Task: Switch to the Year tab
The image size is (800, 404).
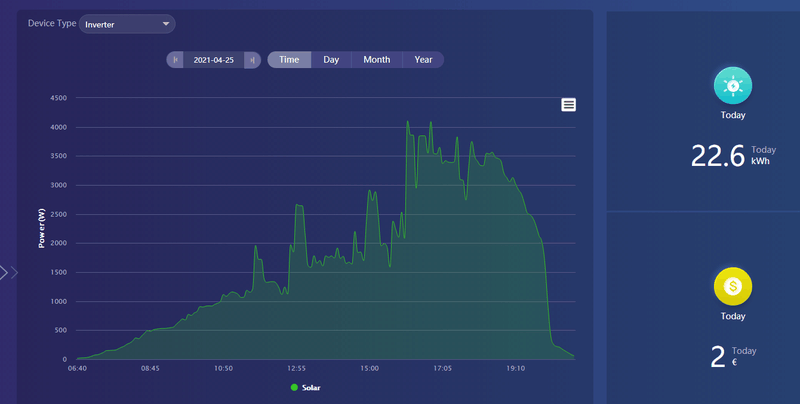Action: (x=423, y=60)
